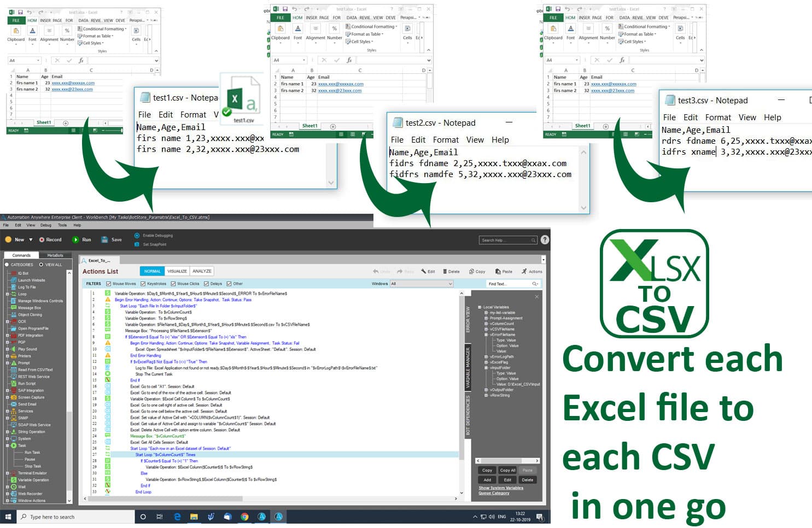Viewport: 812px width, 528px height.
Task: Click the New task icon in Automation Anywhere
Action: (x=8, y=239)
